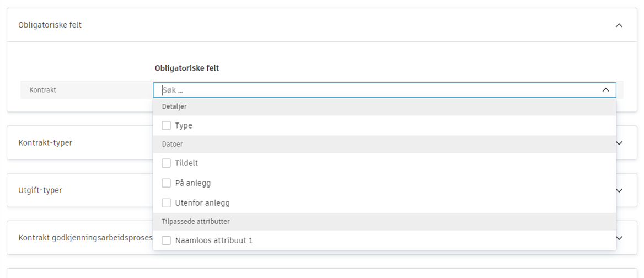Check the Type checkbox
This screenshot has height=278, width=644.
(167, 126)
